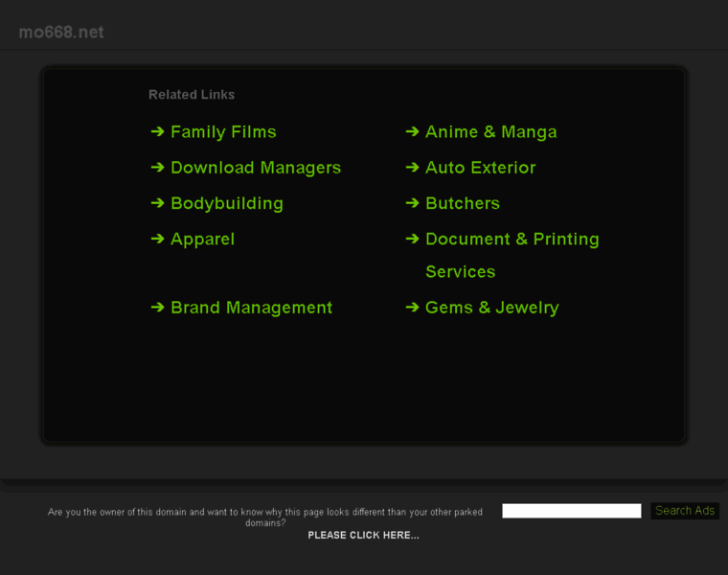
Task: Open the Family Films link
Action: click(x=223, y=132)
